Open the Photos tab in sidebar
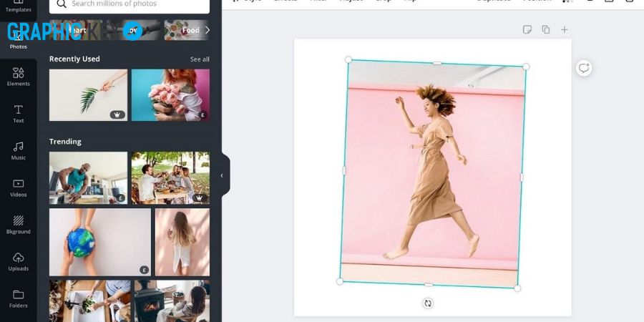 pos(19,40)
